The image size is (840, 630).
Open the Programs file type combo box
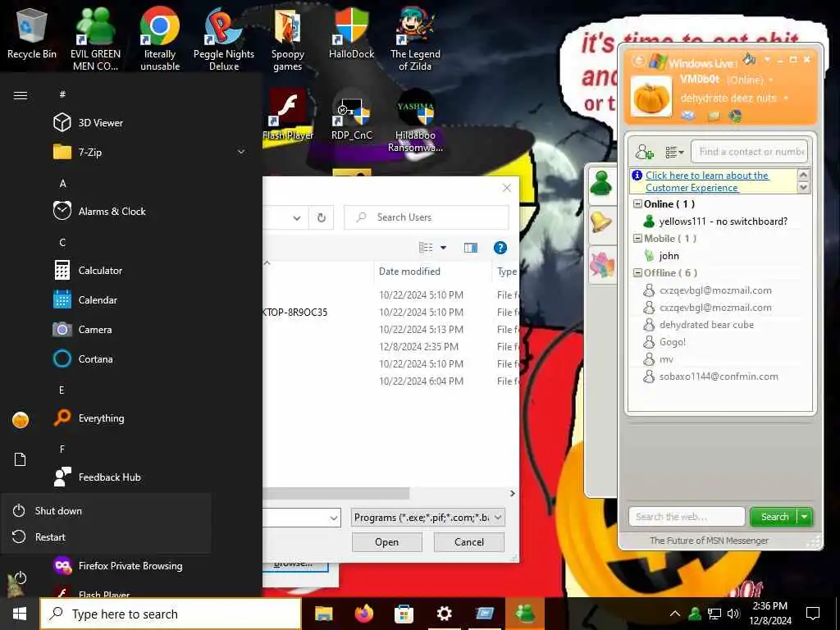pos(428,518)
